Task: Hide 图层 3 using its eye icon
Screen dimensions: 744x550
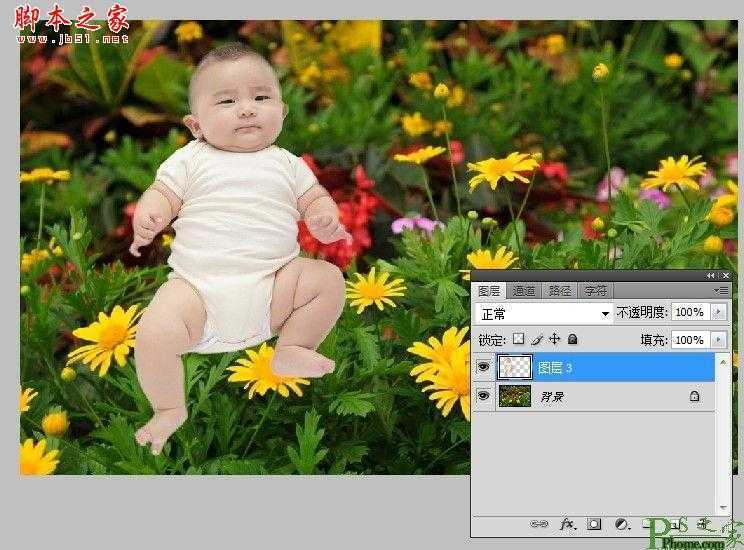Action: click(484, 366)
